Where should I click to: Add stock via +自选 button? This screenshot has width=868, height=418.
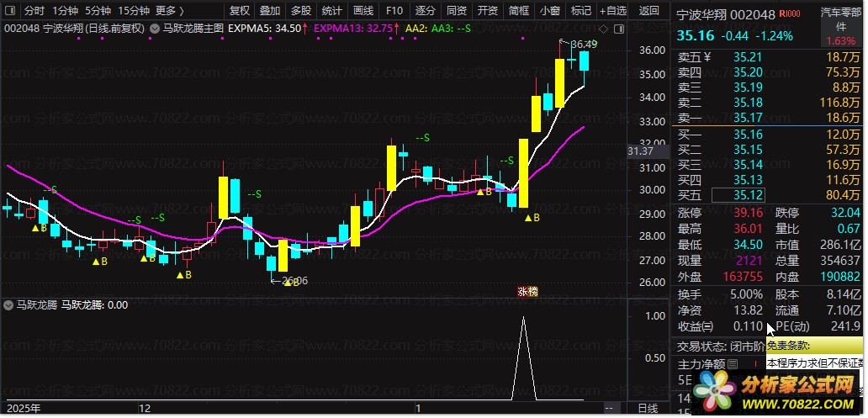tap(613, 11)
